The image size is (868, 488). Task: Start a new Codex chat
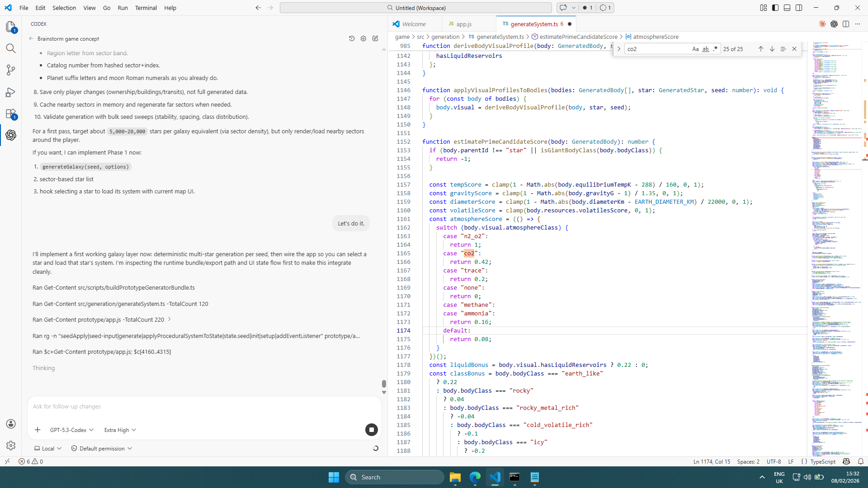375,39
